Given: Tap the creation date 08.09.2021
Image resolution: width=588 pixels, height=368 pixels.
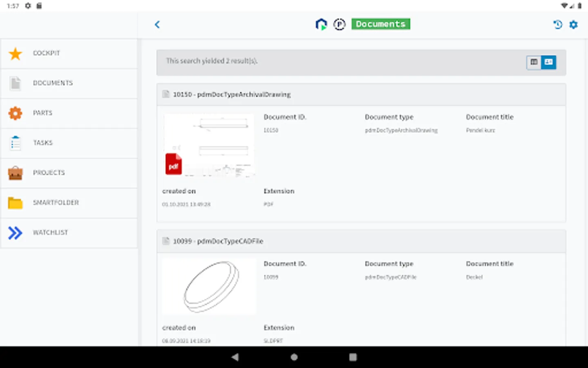Looking at the screenshot, I should [186, 341].
